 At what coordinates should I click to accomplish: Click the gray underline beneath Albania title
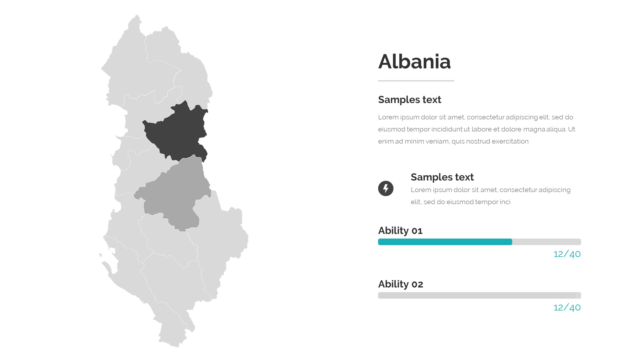coord(416,81)
